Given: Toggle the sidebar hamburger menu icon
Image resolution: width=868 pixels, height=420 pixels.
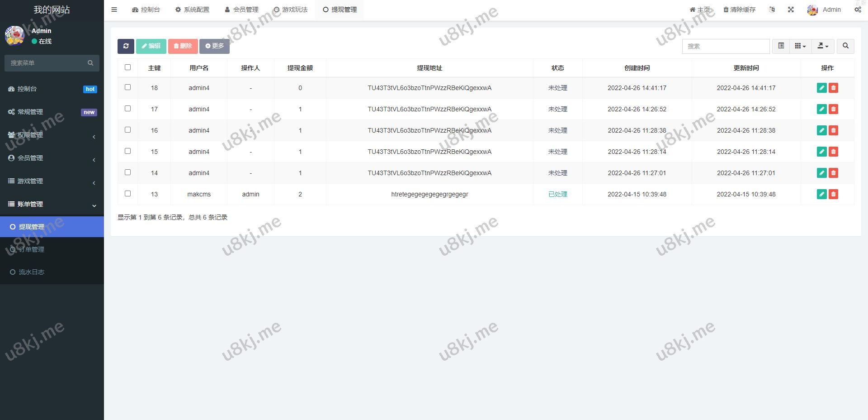Looking at the screenshot, I should coord(114,10).
